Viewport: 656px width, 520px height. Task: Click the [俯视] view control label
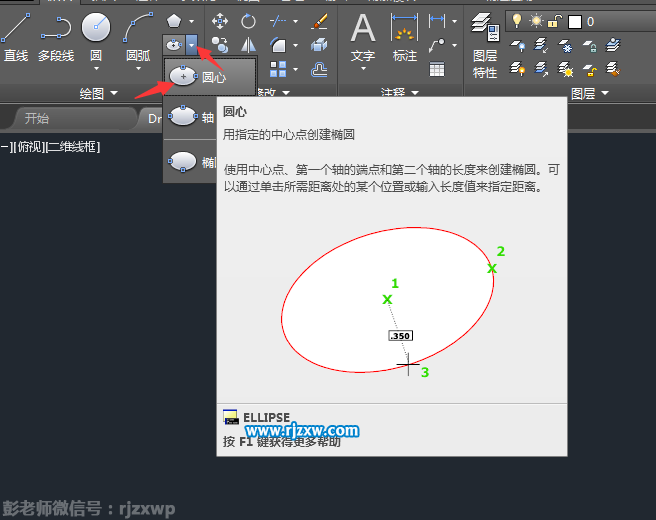point(30,147)
